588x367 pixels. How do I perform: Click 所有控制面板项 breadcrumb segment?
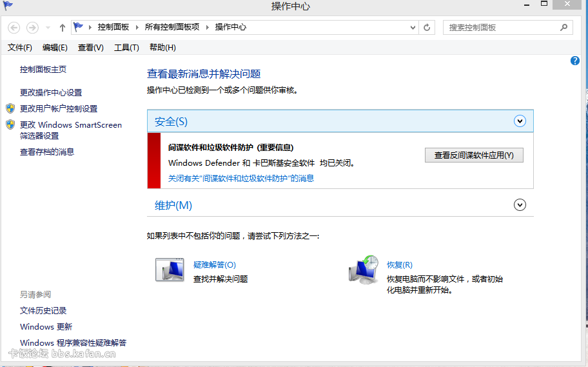click(172, 27)
